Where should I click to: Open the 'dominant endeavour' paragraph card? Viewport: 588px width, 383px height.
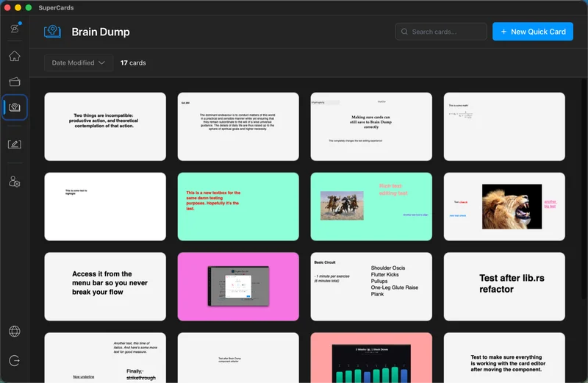[238, 126]
